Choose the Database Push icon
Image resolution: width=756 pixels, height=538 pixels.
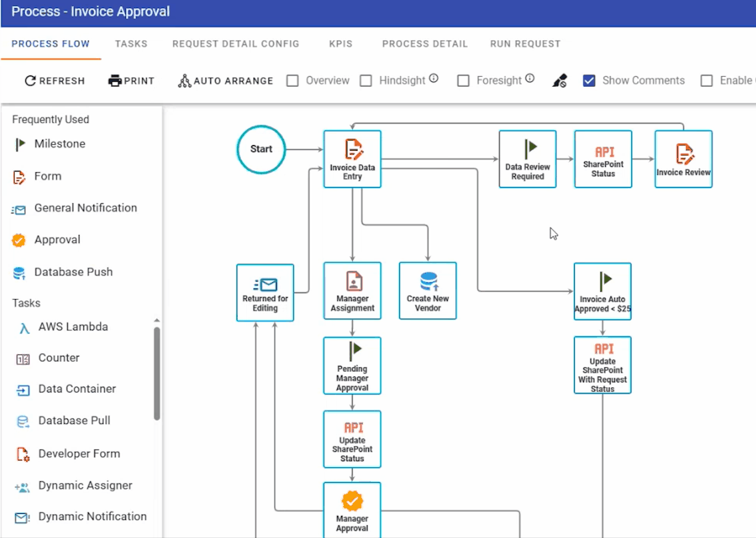click(x=20, y=272)
